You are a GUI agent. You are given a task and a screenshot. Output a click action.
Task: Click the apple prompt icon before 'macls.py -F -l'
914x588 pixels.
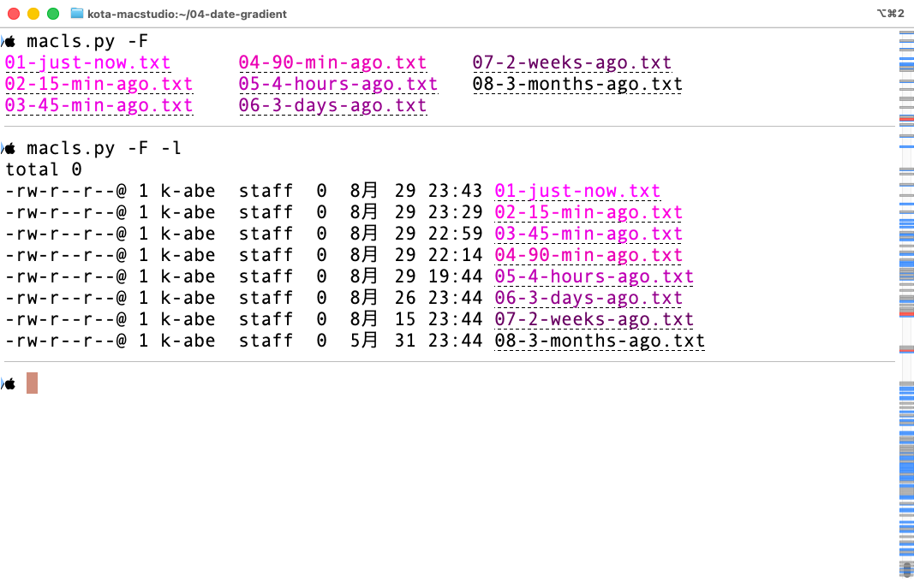tap(9, 148)
